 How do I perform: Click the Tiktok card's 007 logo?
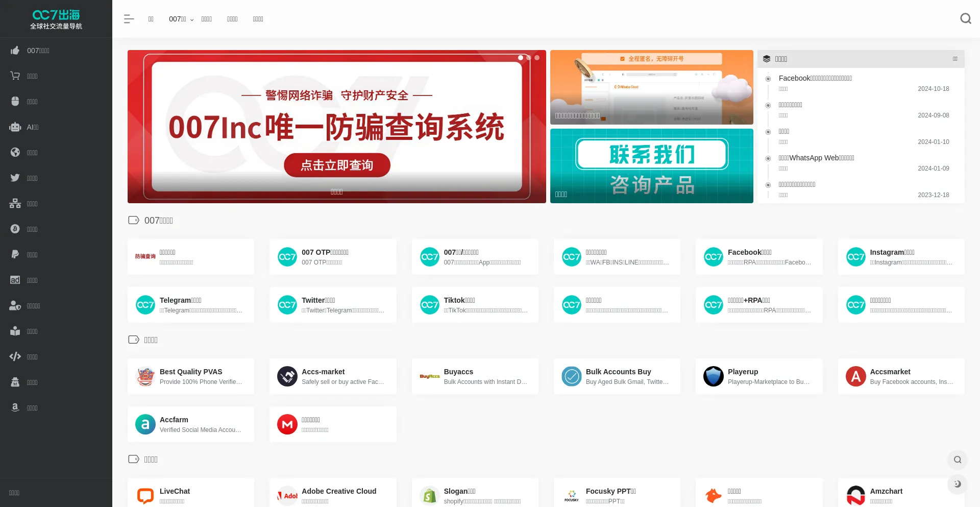click(x=429, y=305)
